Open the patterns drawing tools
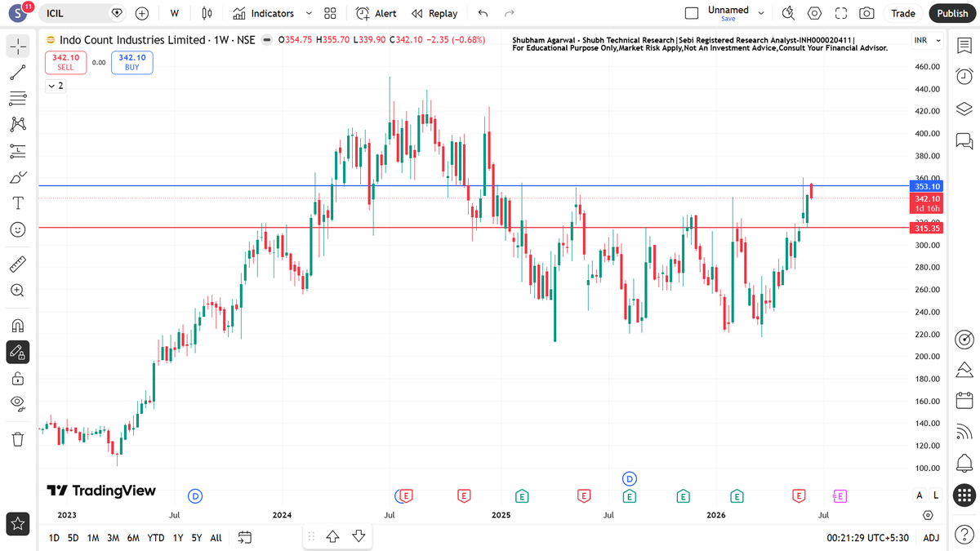Viewport: 980px width, 551px height. pyautogui.click(x=18, y=124)
